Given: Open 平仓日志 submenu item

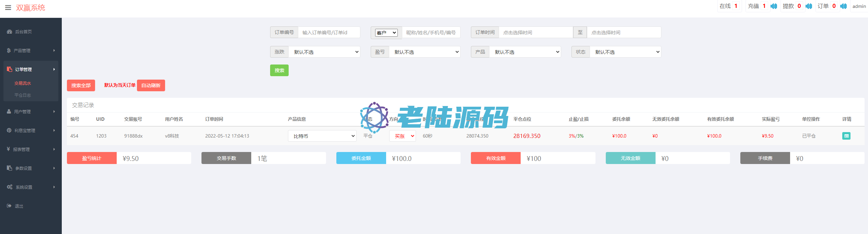Looking at the screenshot, I should pos(23,95).
